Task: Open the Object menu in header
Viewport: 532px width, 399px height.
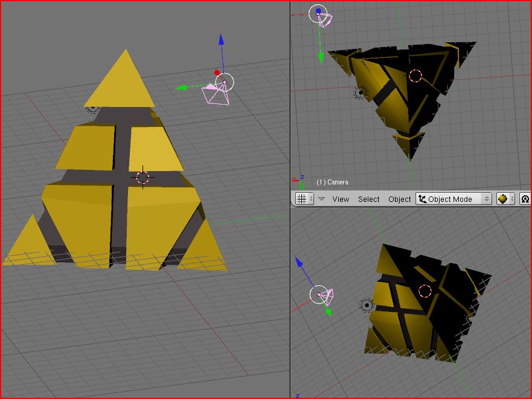Action: pos(399,199)
